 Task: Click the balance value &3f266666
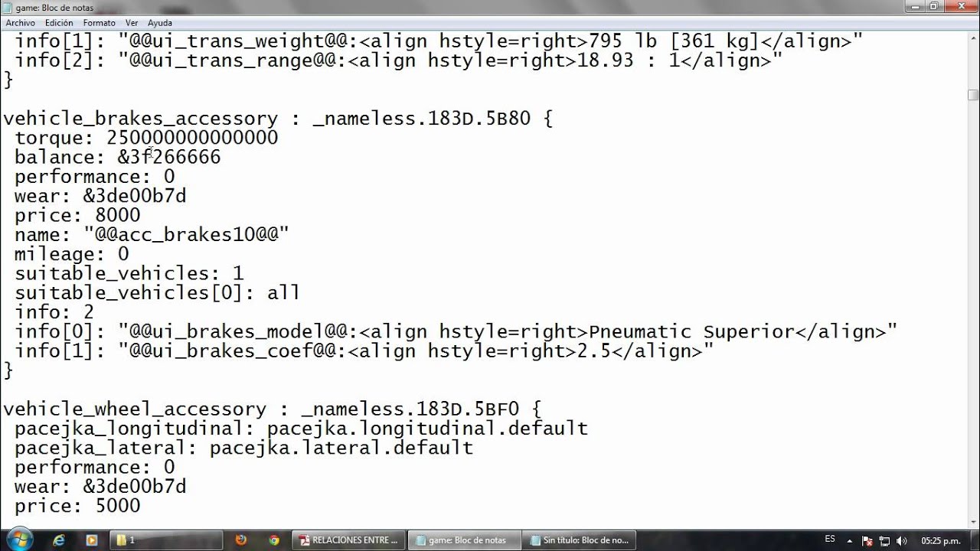coord(169,157)
